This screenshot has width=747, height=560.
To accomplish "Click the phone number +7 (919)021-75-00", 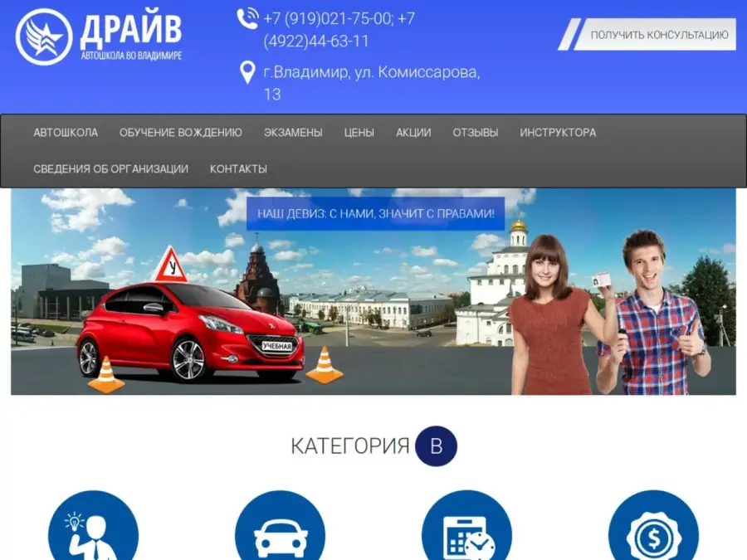I will tap(328, 19).
